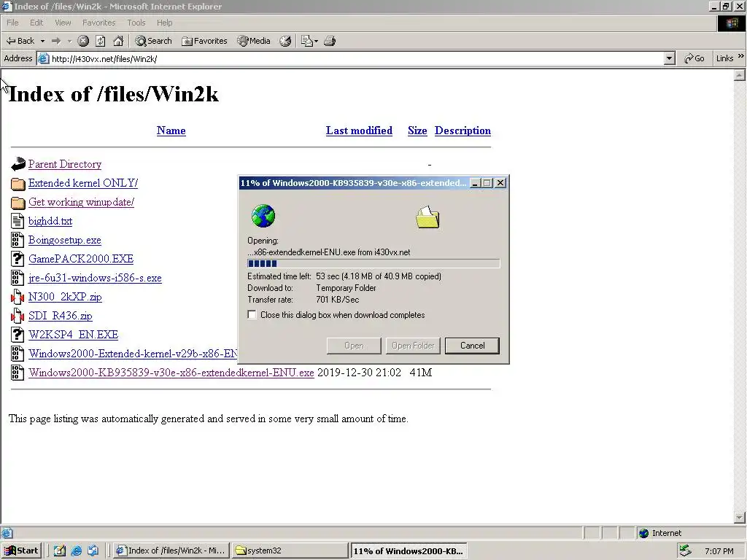Enable Close this dialog box when download completes
This screenshot has width=747, height=560.
252,315
